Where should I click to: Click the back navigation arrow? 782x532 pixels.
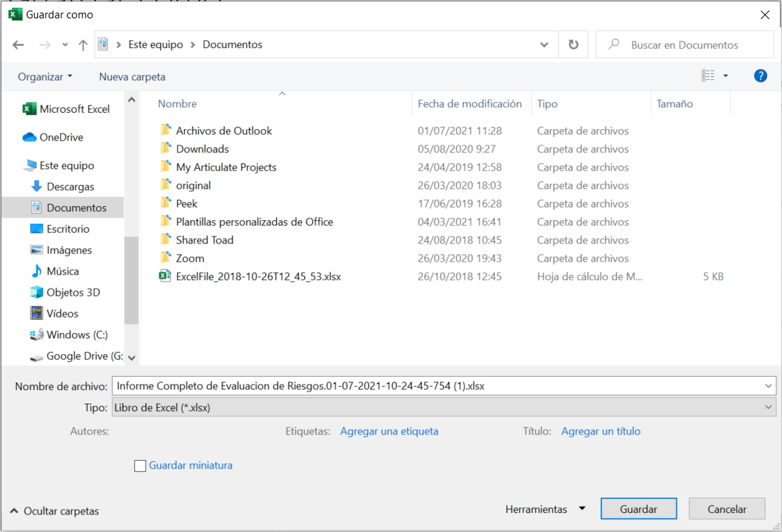[18, 44]
